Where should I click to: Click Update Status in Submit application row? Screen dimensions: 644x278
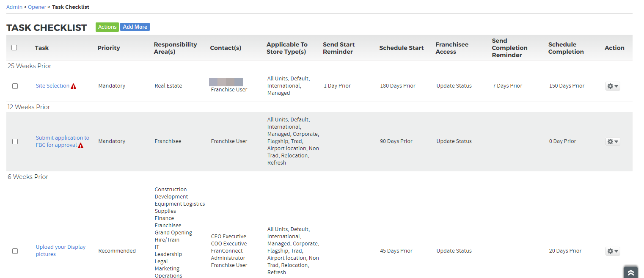[x=454, y=141]
